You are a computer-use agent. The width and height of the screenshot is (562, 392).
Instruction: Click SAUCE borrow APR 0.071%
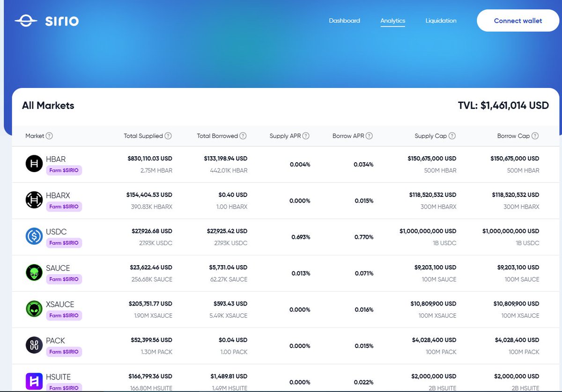(364, 273)
